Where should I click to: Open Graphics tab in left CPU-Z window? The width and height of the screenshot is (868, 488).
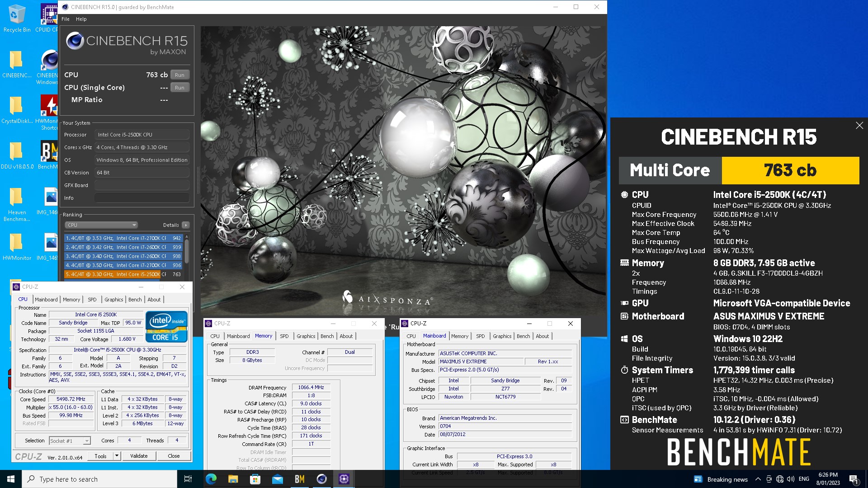pyautogui.click(x=113, y=300)
